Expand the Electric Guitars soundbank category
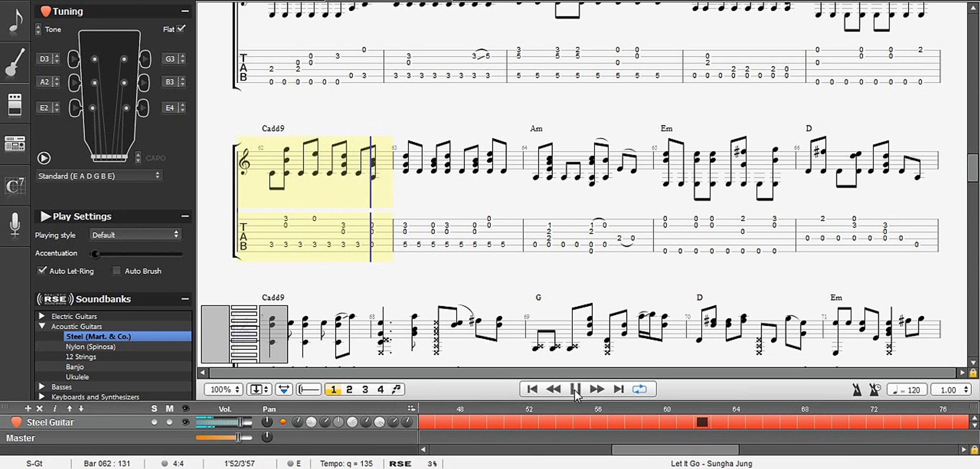Viewport: 980px width, 469px height. point(42,316)
